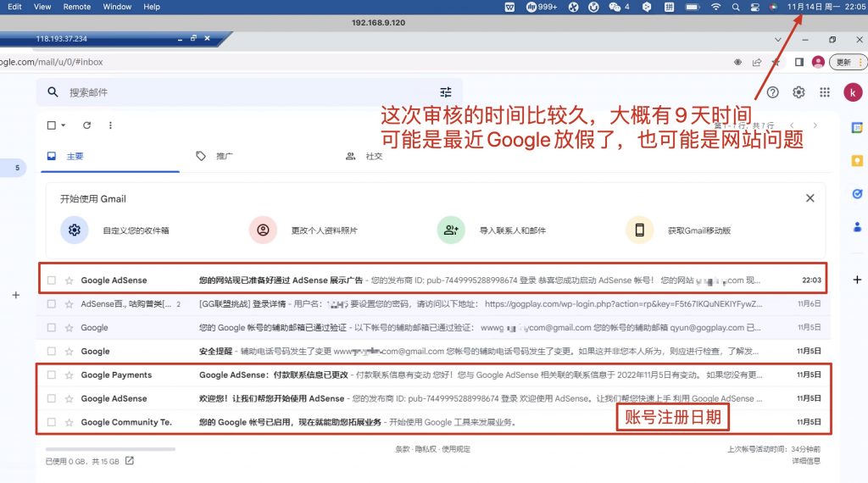Click the storage usage progress bar
868x483 pixels.
click(111, 449)
